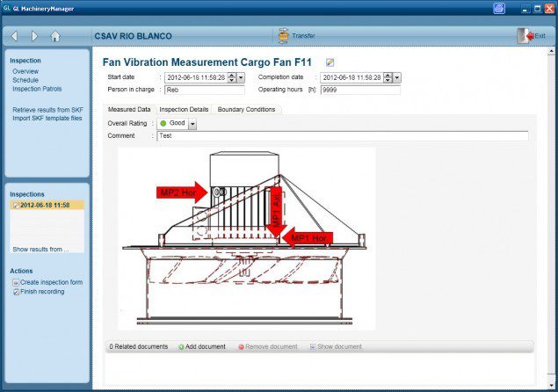558x392 pixels.
Task: Click Show document button
Action: 336,346
